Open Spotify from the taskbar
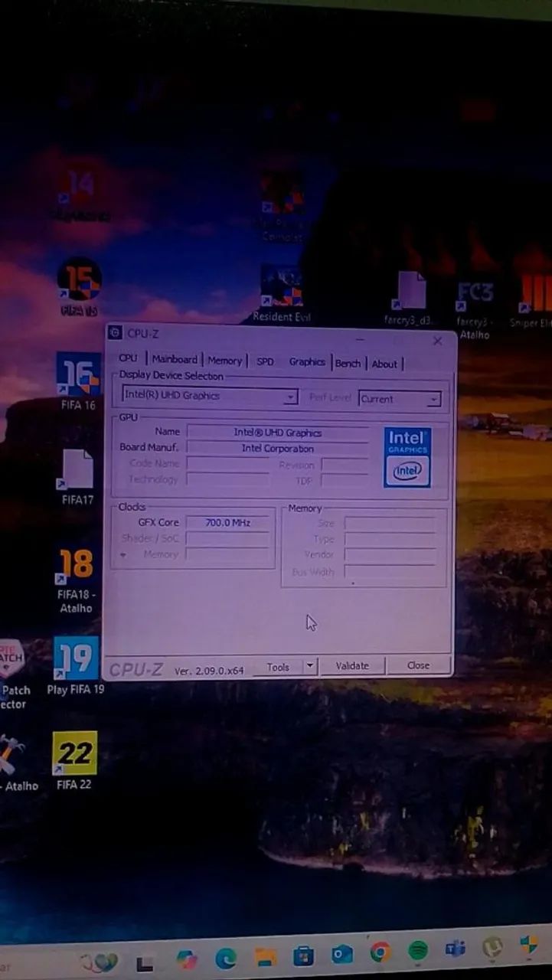This screenshot has width=552, height=980. 417,951
